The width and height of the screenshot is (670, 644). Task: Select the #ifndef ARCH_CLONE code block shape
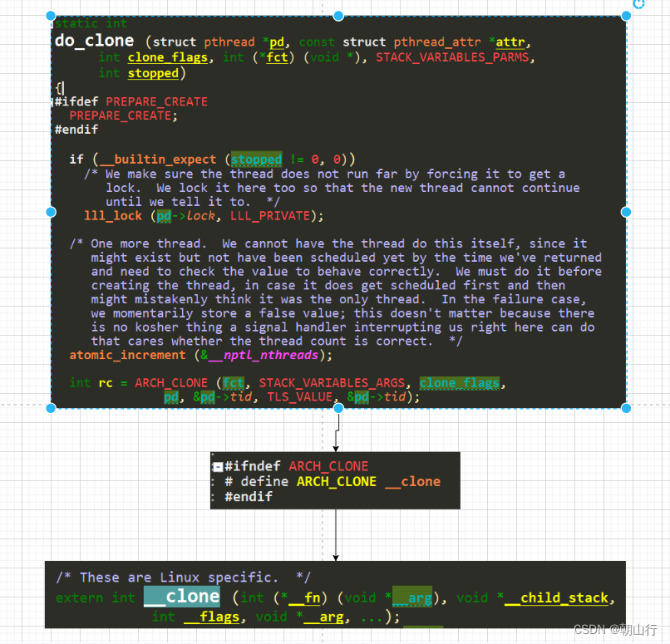tap(335, 480)
